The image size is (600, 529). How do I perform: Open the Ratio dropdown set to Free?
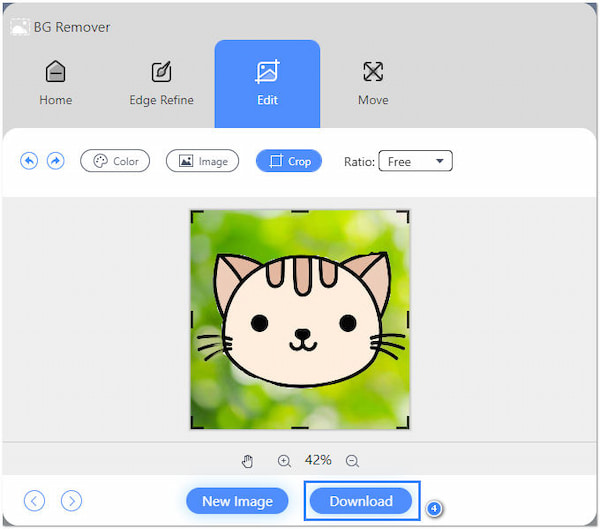415,161
